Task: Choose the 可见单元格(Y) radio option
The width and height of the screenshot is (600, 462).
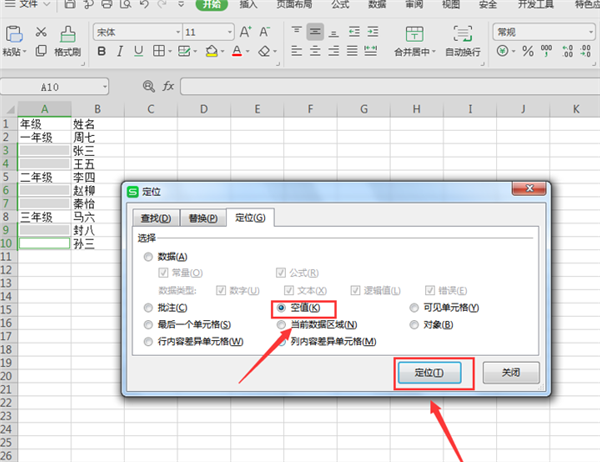Action: tap(416, 307)
